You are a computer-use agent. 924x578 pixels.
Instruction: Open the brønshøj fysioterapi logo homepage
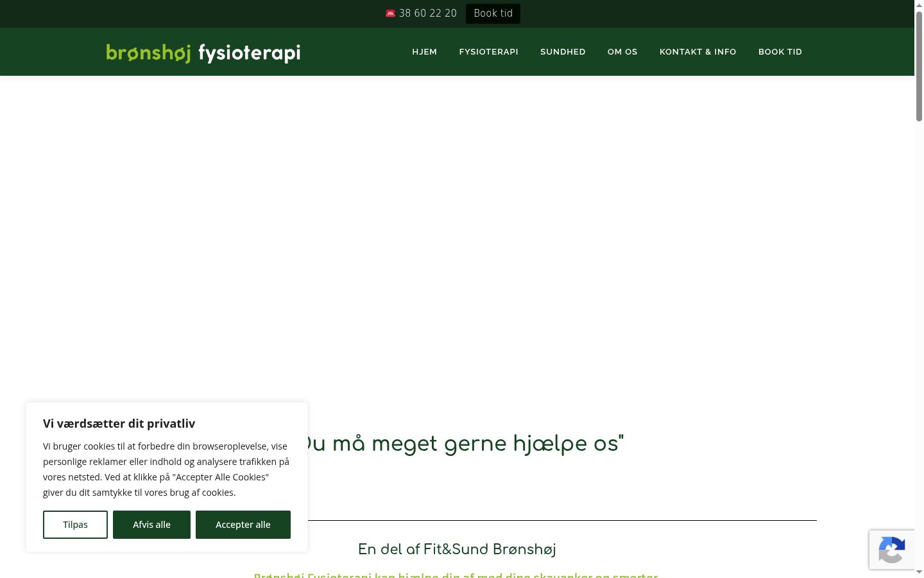[203, 53]
